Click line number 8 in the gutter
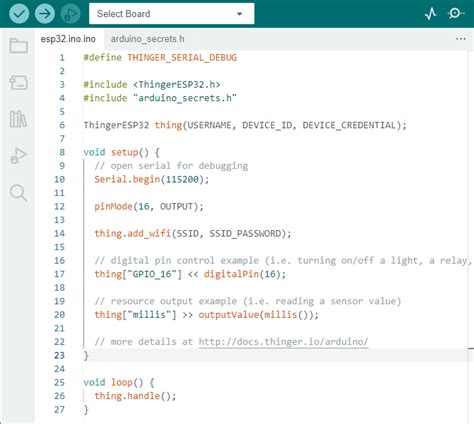This screenshot has width=474, height=424. [62, 152]
